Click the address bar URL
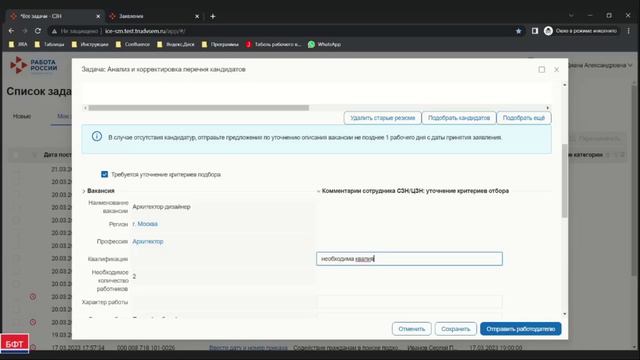The width and height of the screenshot is (640, 360). tap(145, 31)
